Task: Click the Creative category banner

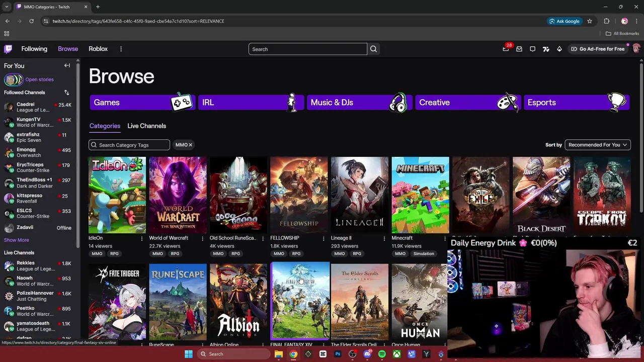Action: pos(468,103)
